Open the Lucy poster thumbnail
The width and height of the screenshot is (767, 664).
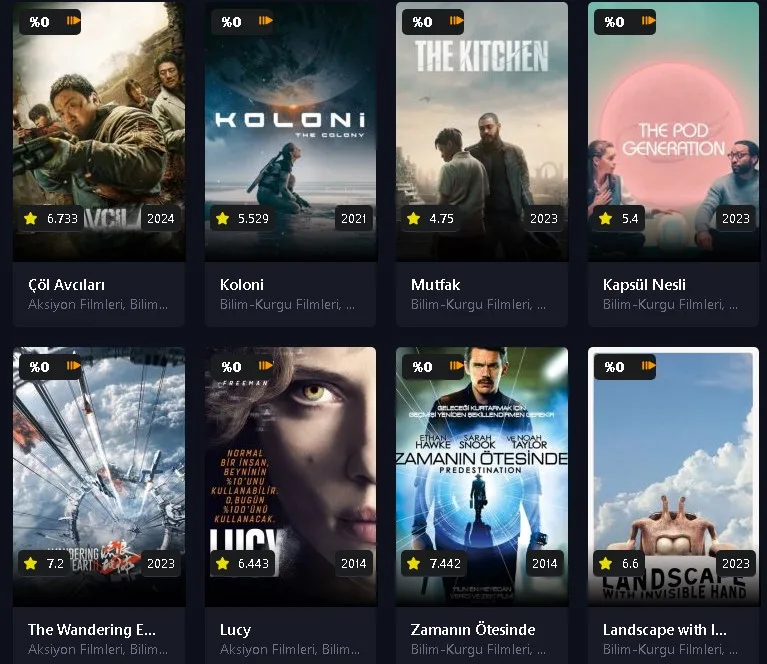pos(291,477)
